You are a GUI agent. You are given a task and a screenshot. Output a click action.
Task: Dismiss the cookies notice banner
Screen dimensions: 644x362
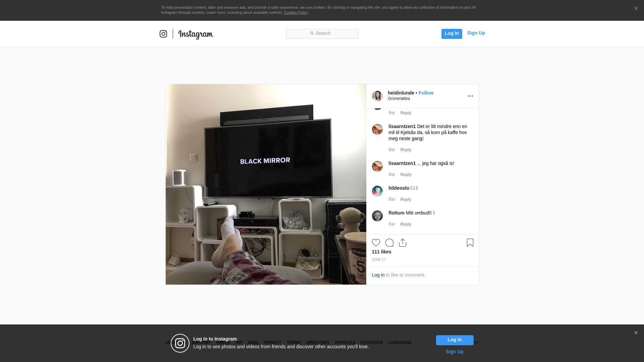[636, 9]
